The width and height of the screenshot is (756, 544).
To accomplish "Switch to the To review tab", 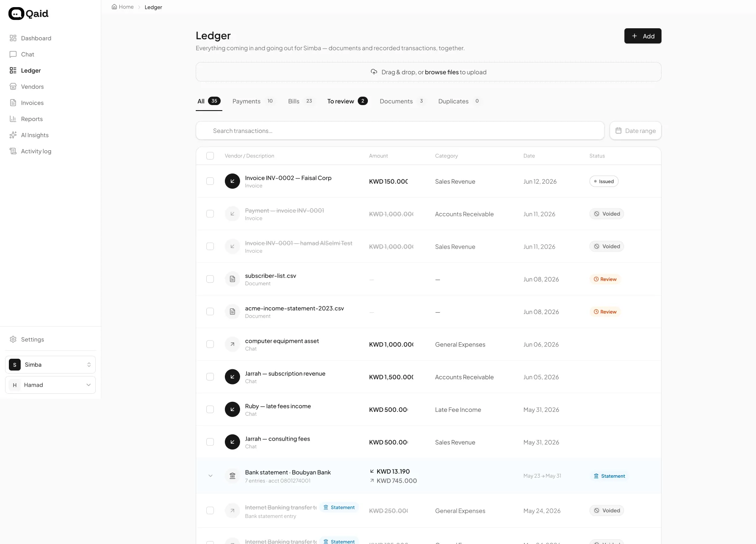I will click(x=347, y=101).
